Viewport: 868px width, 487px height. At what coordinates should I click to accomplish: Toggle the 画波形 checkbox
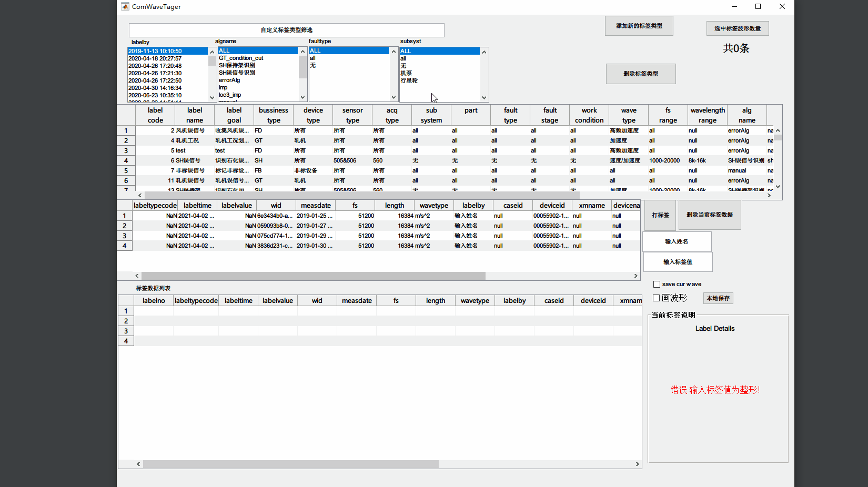point(657,298)
